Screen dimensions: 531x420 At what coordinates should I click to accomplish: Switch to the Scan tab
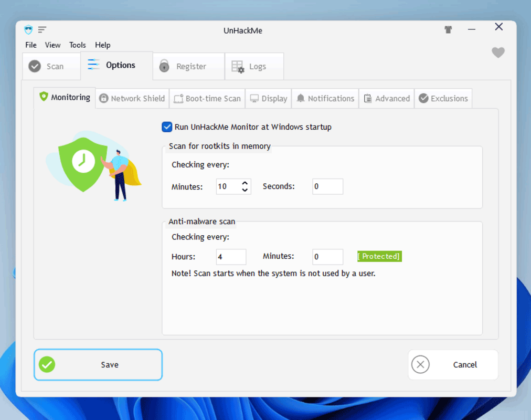[x=52, y=66]
